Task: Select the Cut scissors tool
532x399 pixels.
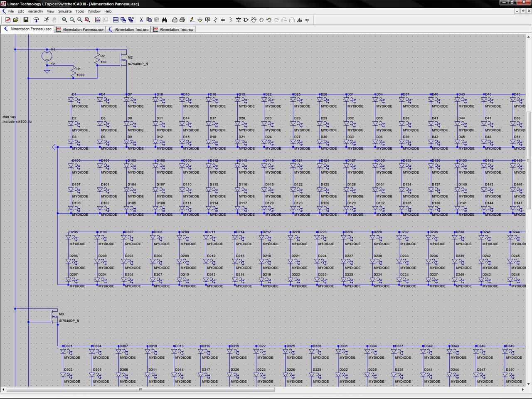Action: pos(141,20)
